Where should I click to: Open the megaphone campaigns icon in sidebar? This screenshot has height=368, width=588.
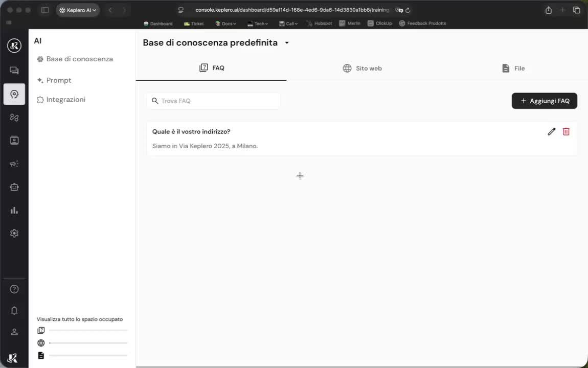click(x=14, y=164)
